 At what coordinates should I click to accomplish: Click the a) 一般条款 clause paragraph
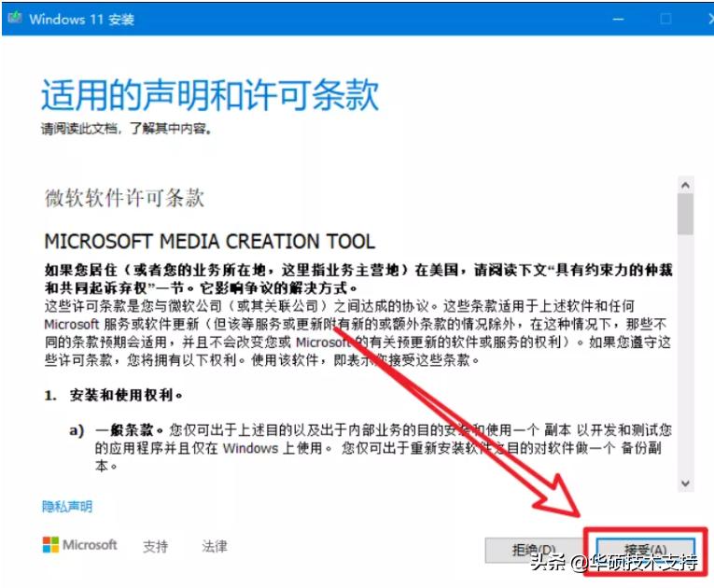tap(371, 448)
